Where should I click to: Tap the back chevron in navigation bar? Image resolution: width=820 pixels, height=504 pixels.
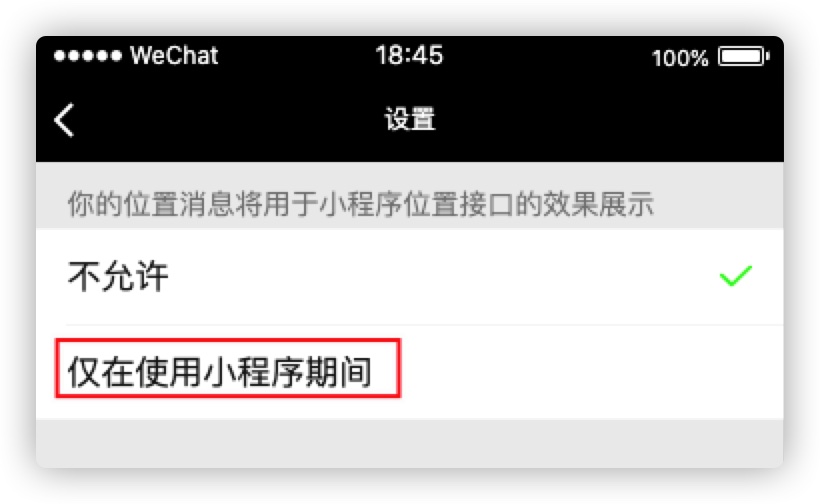tap(64, 120)
